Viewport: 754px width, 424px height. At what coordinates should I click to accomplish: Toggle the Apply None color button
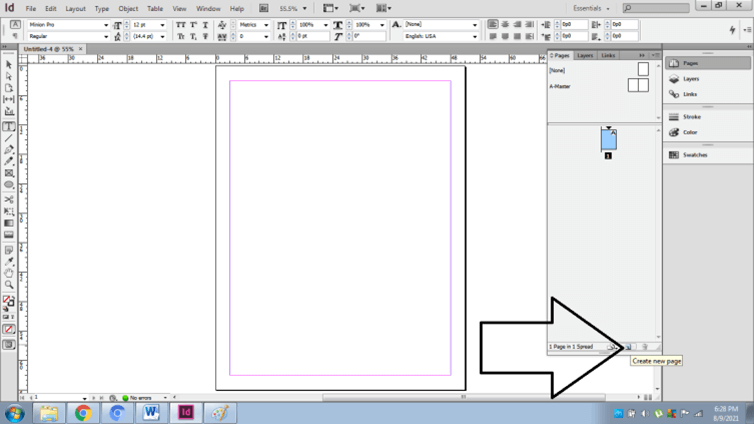[x=9, y=330]
